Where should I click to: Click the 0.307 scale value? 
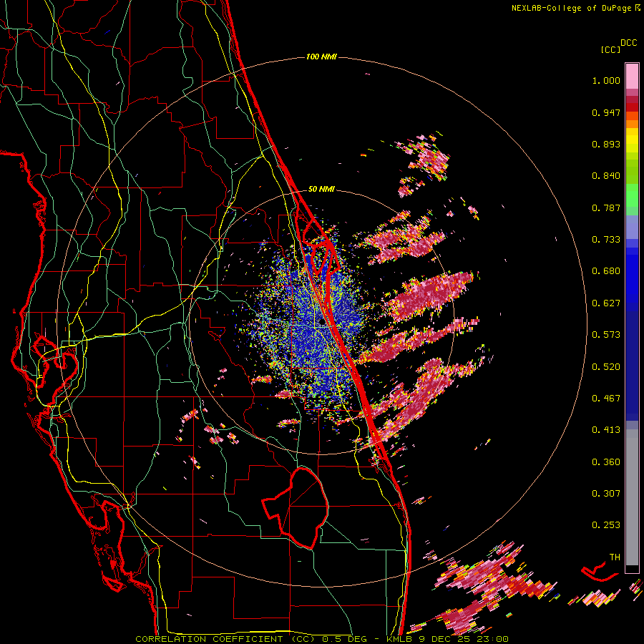point(606,493)
